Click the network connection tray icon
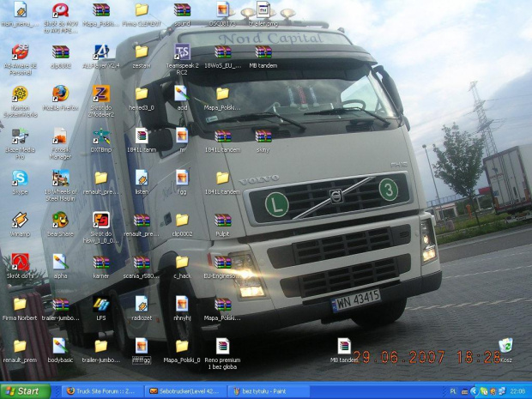 point(502,391)
